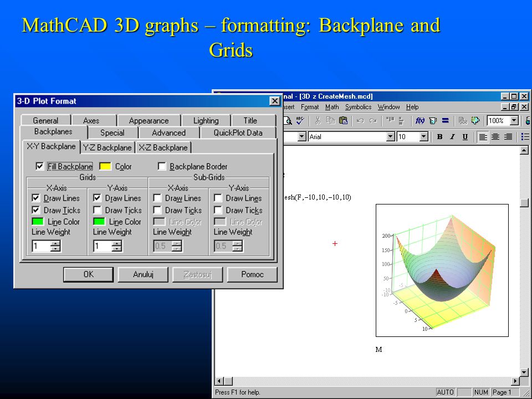Viewport: 532px width, 399px height.
Task: Click the OK button
Action: tap(88, 274)
